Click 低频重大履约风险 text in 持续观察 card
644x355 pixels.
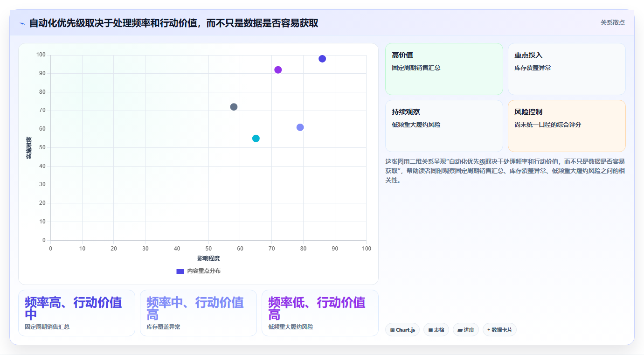[x=416, y=125]
